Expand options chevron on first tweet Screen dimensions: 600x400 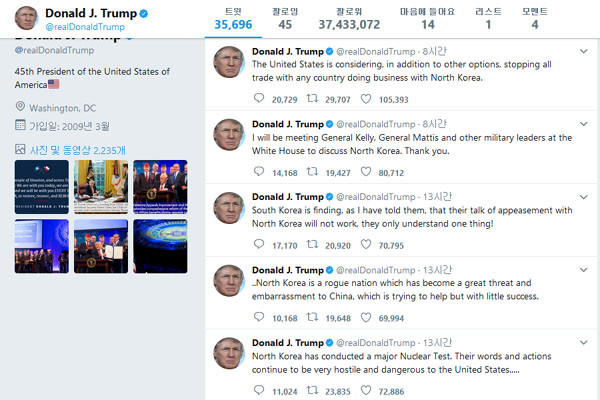click(584, 51)
